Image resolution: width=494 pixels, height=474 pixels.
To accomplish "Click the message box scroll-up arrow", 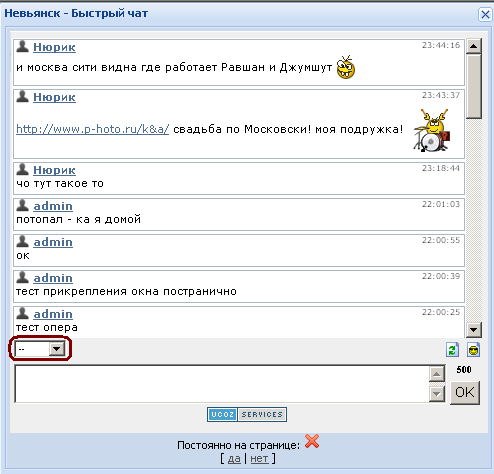I will 436,374.
